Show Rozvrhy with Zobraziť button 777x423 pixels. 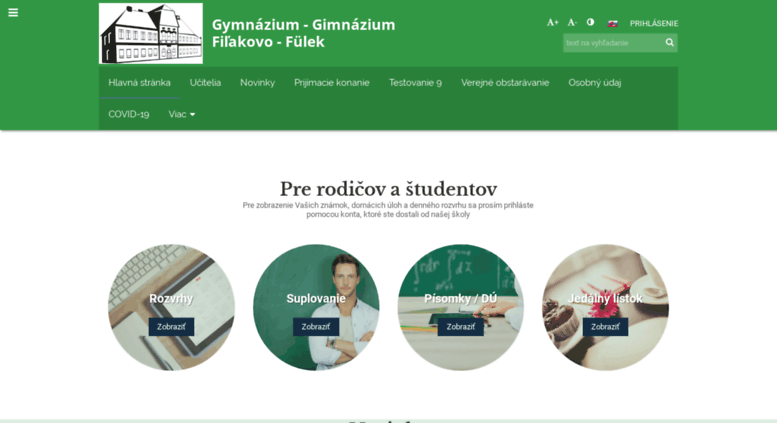171,326
